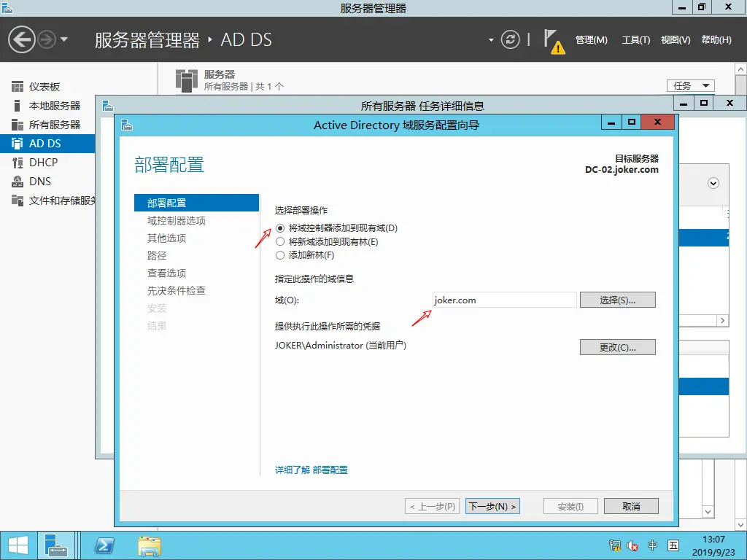The image size is (747, 560).
Task: Click the 本地服务器 server icon
Action: 18,106
